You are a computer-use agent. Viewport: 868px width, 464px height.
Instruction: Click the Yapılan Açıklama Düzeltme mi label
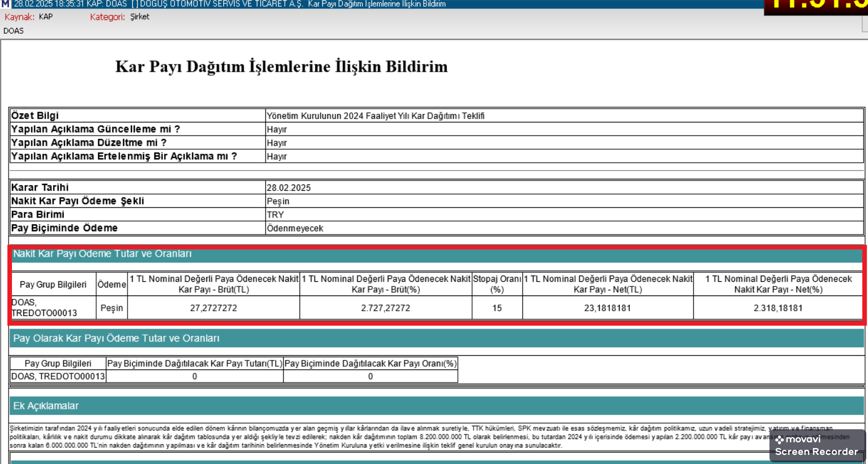pyautogui.click(x=88, y=143)
